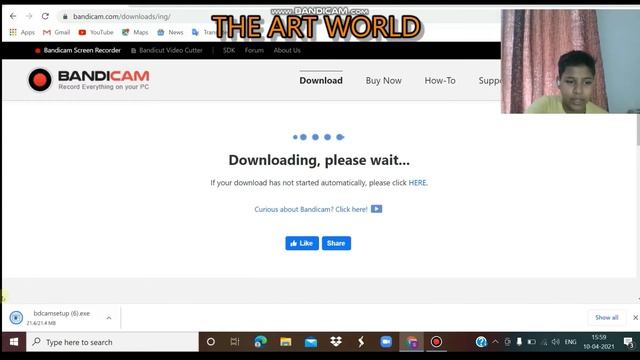This screenshot has height=360, width=640.
Task: Click Show all downloads button
Action: click(607, 318)
